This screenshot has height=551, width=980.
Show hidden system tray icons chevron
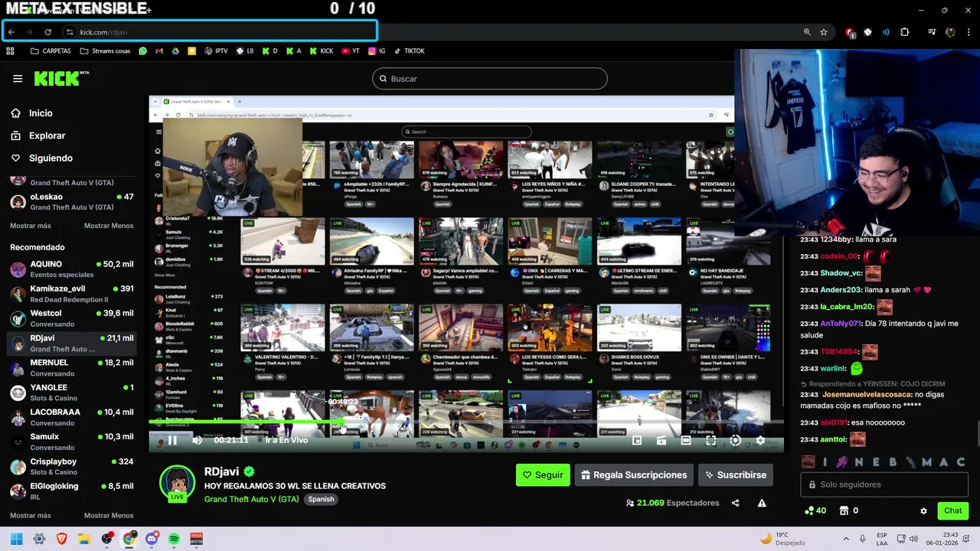[x=846, y=539]
